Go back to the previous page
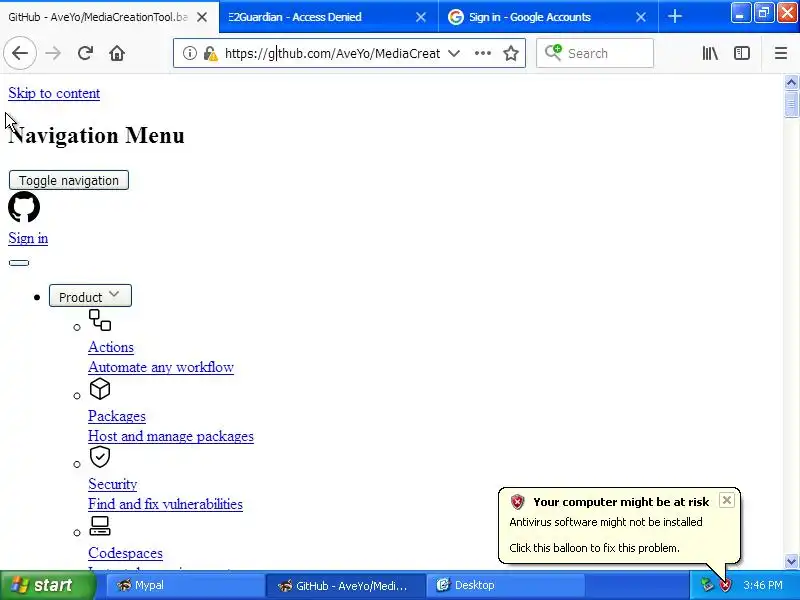This screenshot has width=800, height=600. click(x=20, y=53)
